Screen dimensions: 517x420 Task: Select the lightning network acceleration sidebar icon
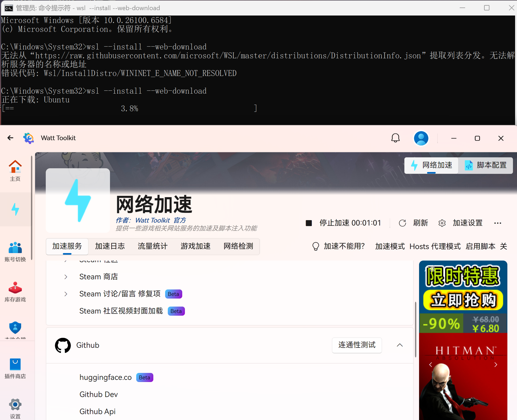(x=15, y=209)
